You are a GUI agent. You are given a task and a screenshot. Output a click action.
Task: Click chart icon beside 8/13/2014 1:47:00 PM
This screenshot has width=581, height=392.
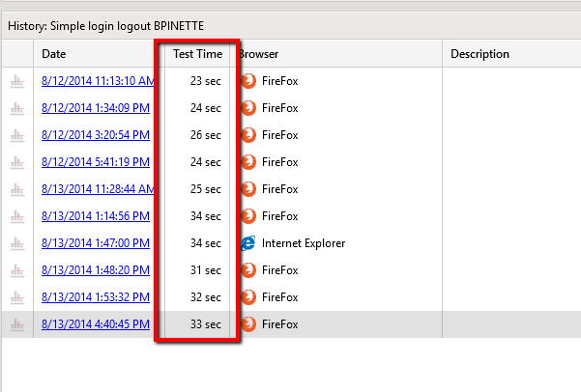16,243
